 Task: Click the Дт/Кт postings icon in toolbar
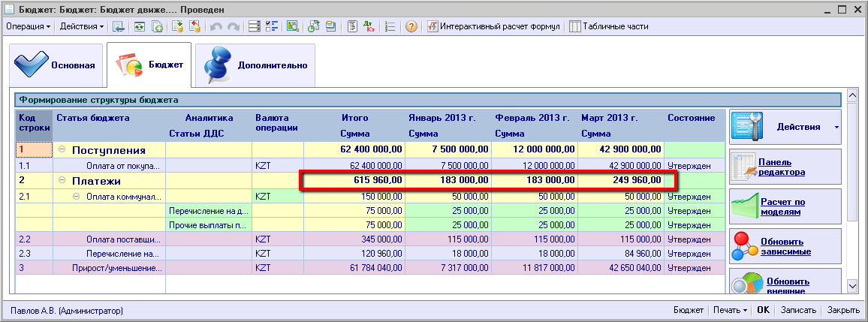point(369,26)
